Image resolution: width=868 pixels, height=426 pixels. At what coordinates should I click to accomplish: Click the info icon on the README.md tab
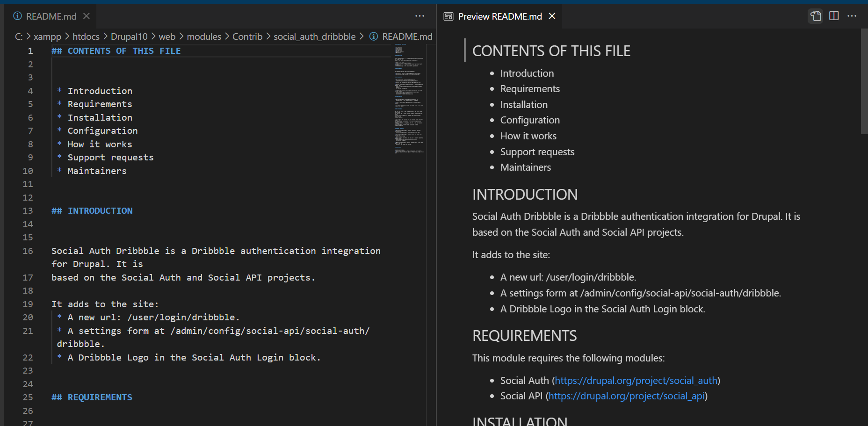pyautogui.click(x=17, y=16)
